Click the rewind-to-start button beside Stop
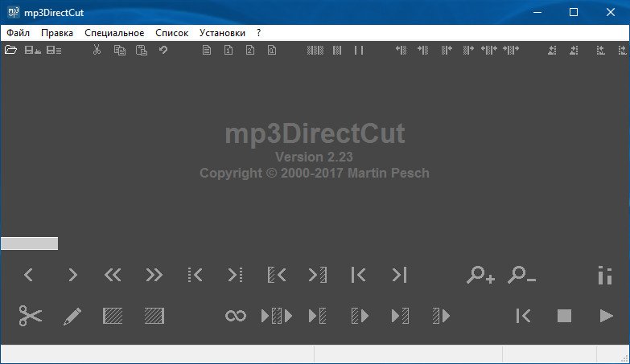This screenshot has height=364, width=630. (523, 316)
